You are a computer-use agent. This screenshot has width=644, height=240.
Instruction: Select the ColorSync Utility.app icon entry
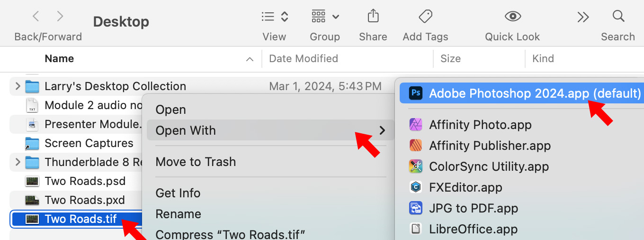415,166
